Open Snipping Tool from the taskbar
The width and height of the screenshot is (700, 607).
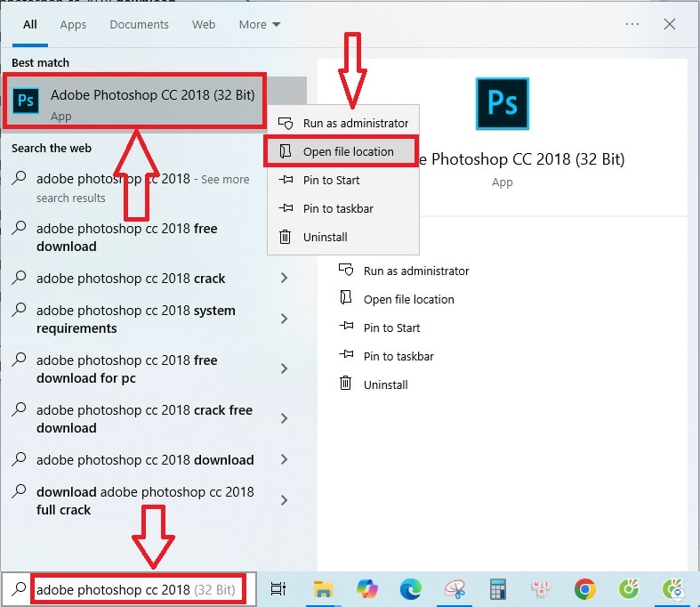455,589
